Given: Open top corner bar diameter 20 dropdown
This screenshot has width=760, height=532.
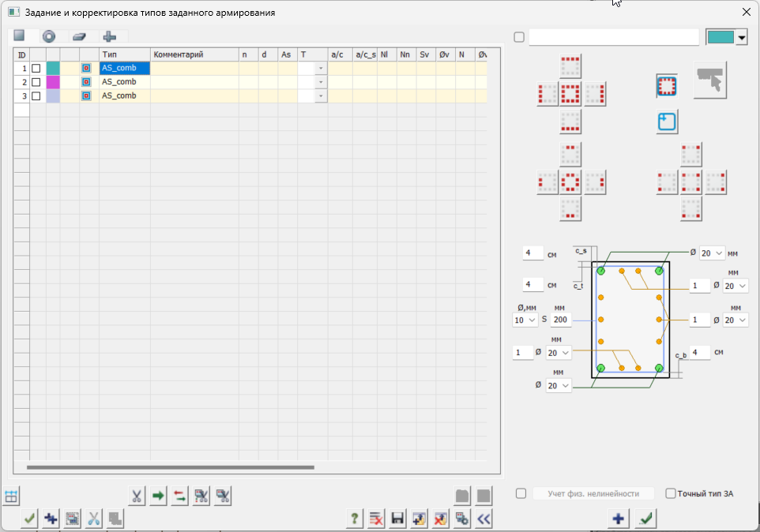Looking at the screenshot, I should tap(719, 253).
